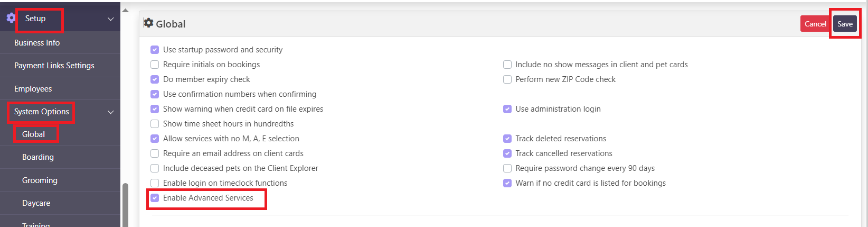Check Perform new ZIP Code check
The height and width of the screenshot is (227, 868).
(x=507, y=79)
